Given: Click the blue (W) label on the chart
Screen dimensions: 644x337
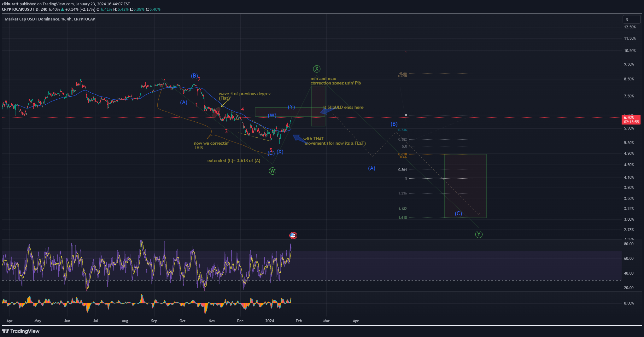Looking at the screenshot, I should 272,115.
